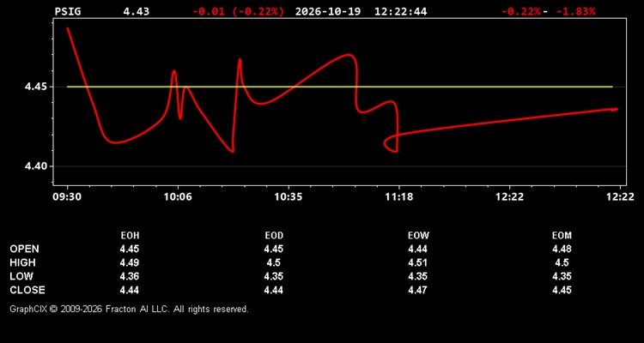The height and width of the screenshot is (343, 644).
Task: Select the EOD column header
Action: coord(274,236)
